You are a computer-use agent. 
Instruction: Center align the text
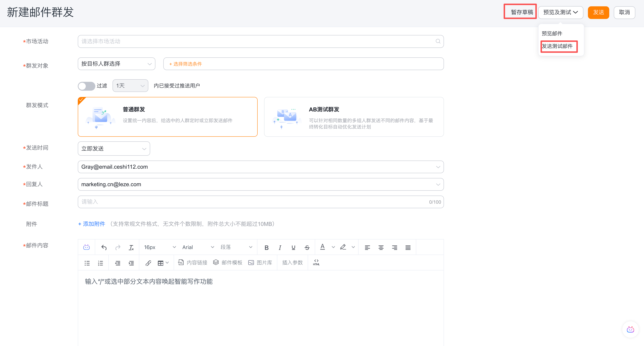(381, 247)
